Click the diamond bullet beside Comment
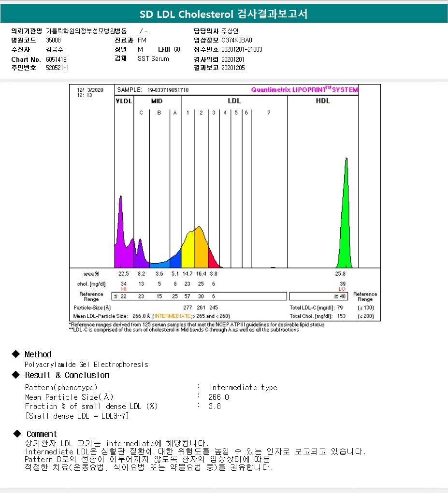The image size is (448, 493). [x=17, y=434]
